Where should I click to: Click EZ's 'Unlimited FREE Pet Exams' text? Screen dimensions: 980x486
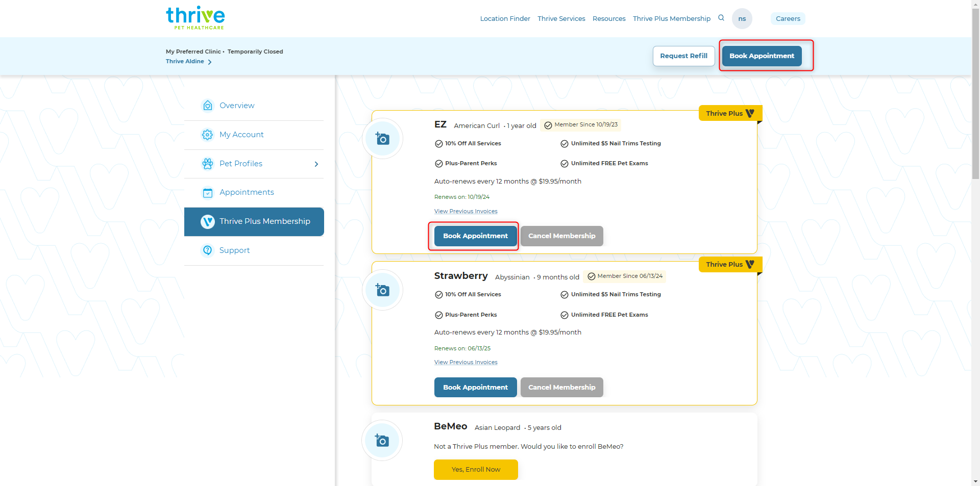point(609,163)
